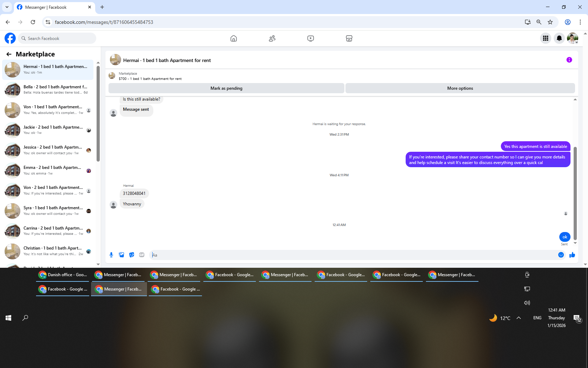588x368 pixels.
Task: Click the More options button
Action: [x=460, y=88]
